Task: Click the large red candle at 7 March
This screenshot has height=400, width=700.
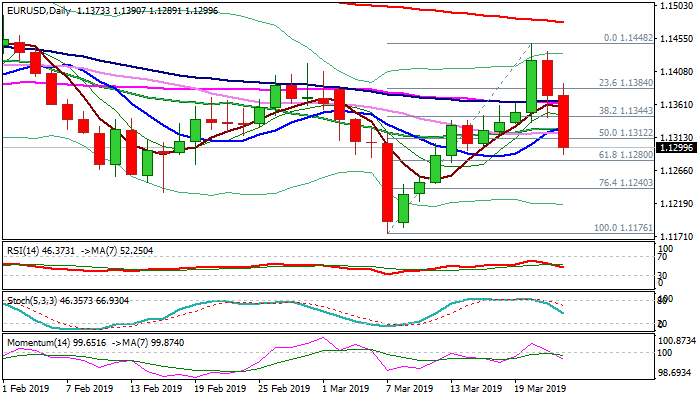Action: pos(388,182)
